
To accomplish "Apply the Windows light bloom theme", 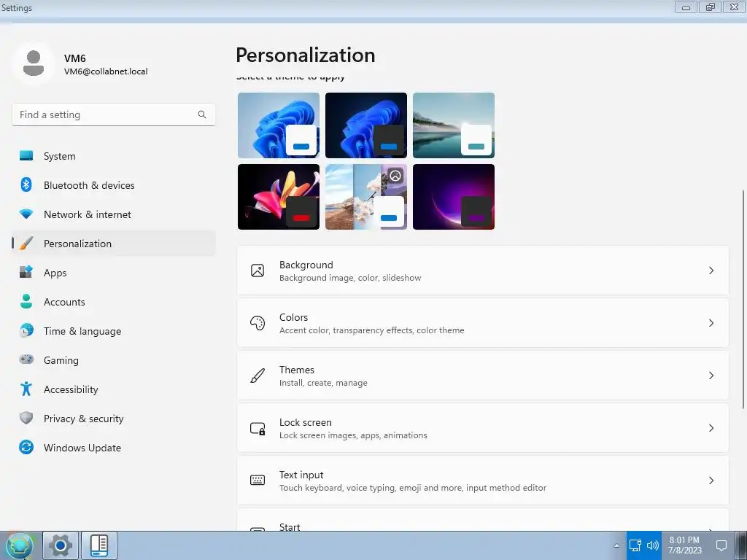I will (x=279, y=125).
